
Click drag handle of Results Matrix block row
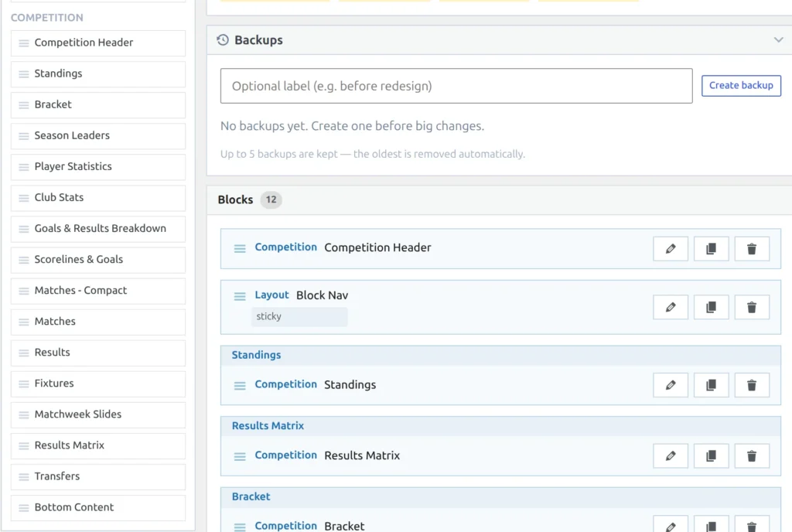tap(240, 455)
